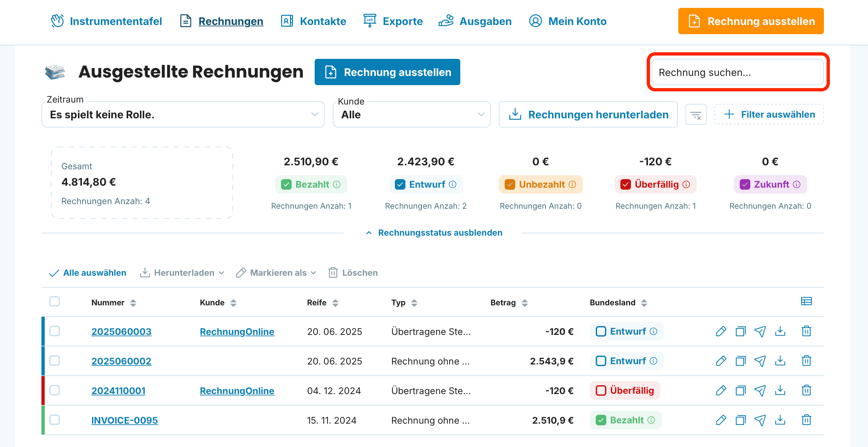Duplicate invoice 2025060003
Screen dimensions: 868x447
click(x=740, y=331)
